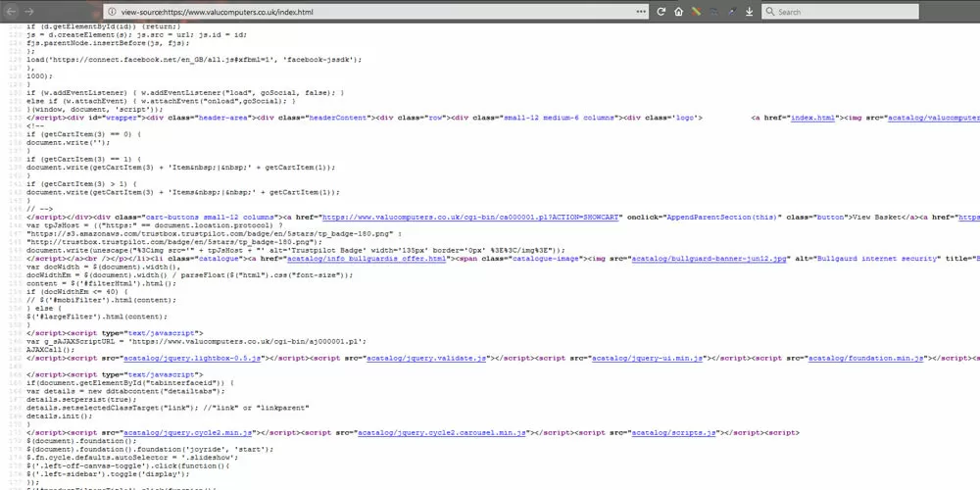Click the view-source URL address bar
The height and width of the screenshot is (490, 980).
[x=343, y=12]
